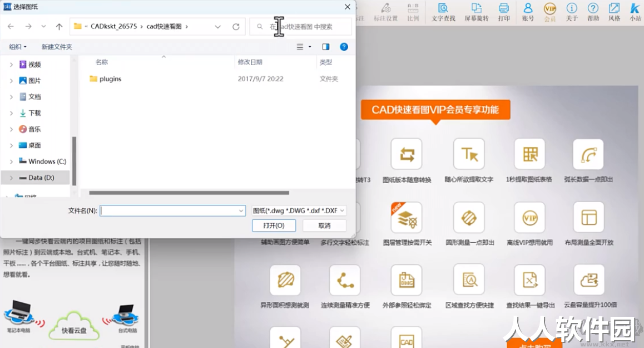The image size is (644, 348).
Task: Click the 布局测量全面开放 feature icon
Action: click(x=589, y=217)
